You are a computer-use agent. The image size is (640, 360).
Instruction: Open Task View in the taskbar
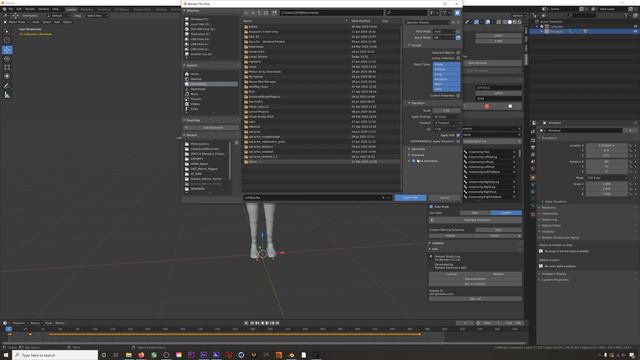pos(116,355)
